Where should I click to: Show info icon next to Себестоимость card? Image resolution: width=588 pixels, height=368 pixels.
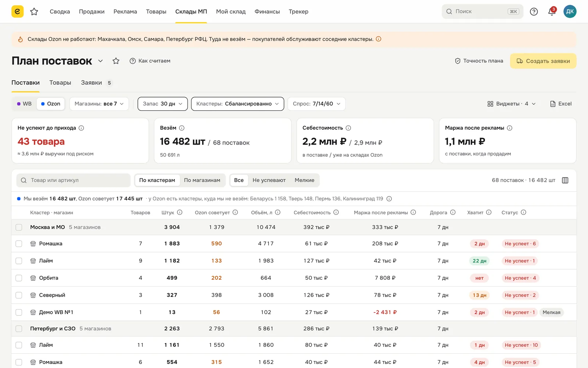point(348,128)
